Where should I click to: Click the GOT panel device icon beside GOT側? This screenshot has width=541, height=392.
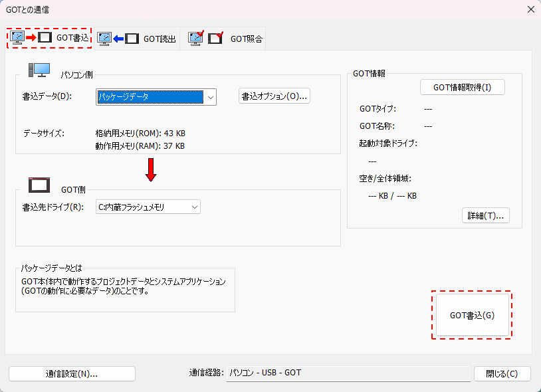coord(39,185)
